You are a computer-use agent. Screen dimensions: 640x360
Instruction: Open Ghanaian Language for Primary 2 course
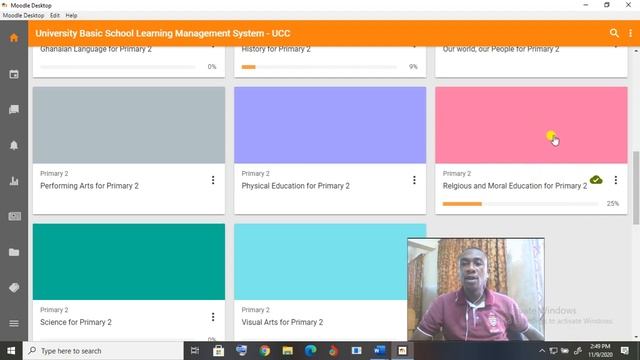[x=96, y=49]
